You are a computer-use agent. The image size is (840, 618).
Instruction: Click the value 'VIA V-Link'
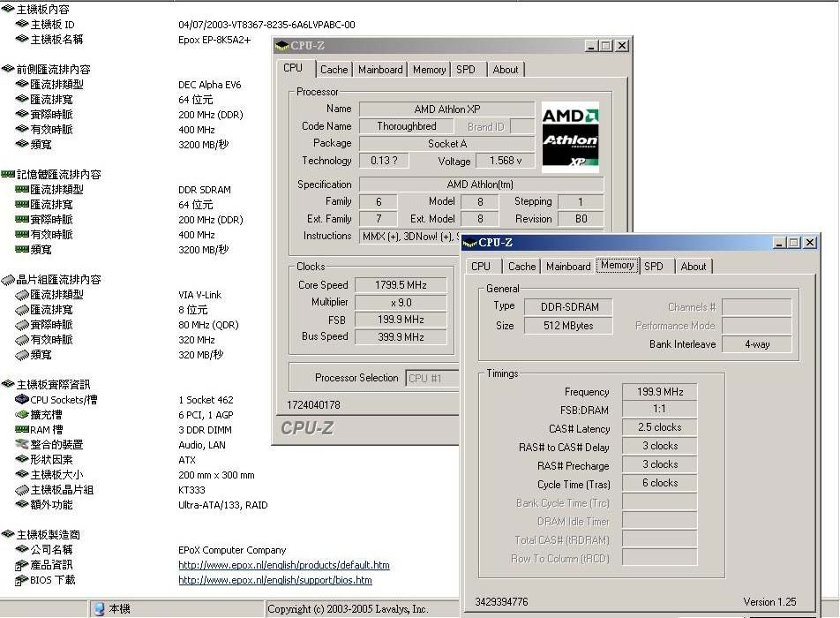[199, 295]
